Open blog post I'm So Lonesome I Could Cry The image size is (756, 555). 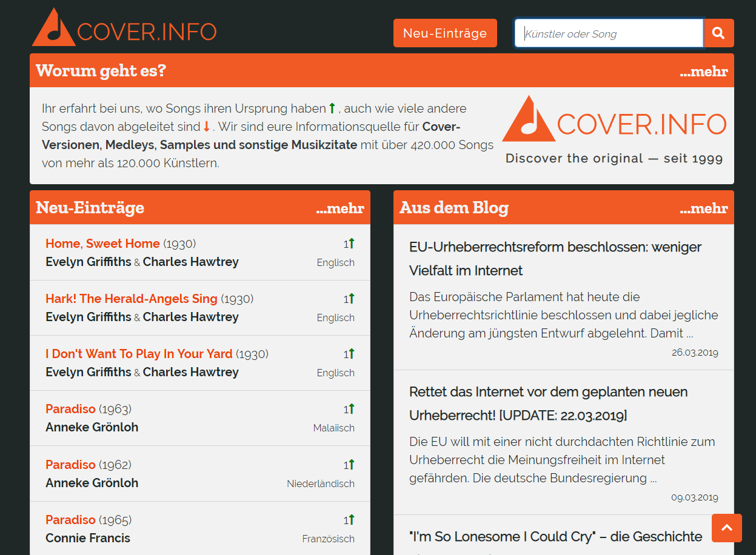pos(556,537)
